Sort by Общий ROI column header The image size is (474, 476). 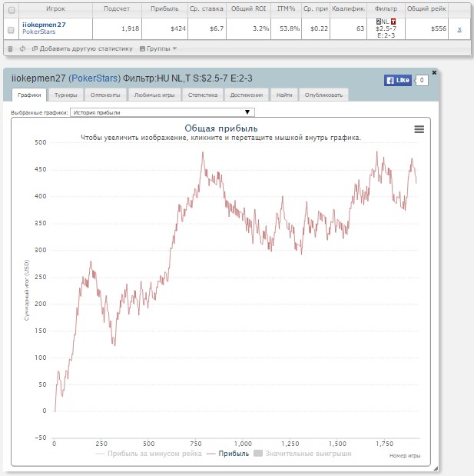[248, 8]
